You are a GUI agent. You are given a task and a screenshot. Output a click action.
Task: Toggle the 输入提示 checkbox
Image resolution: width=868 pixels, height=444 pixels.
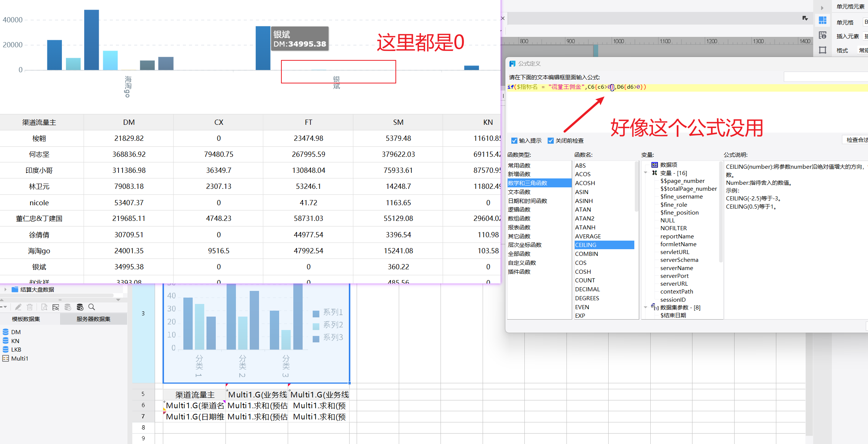click(x=514, y=140)
